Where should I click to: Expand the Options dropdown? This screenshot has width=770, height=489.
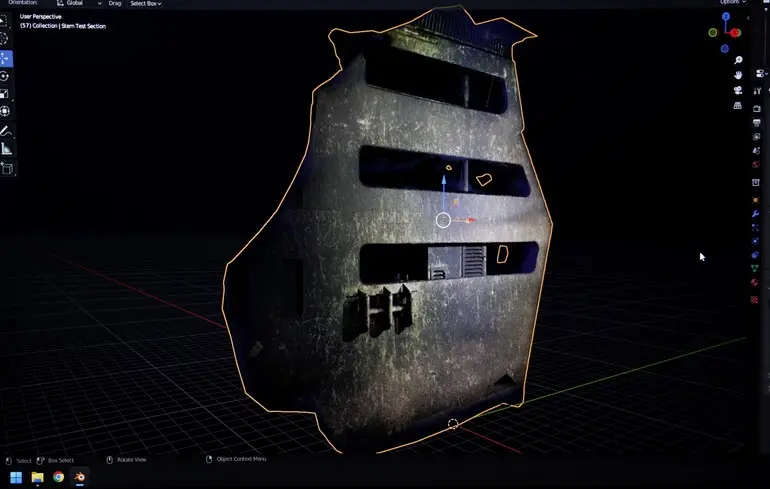(733, 3)
